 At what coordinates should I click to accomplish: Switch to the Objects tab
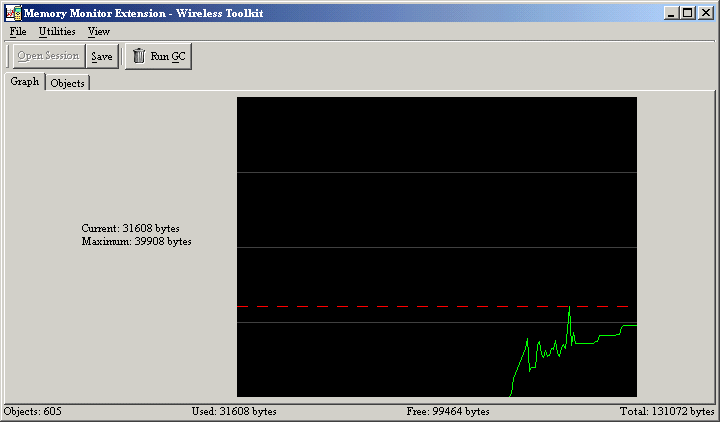pos(68,83)
